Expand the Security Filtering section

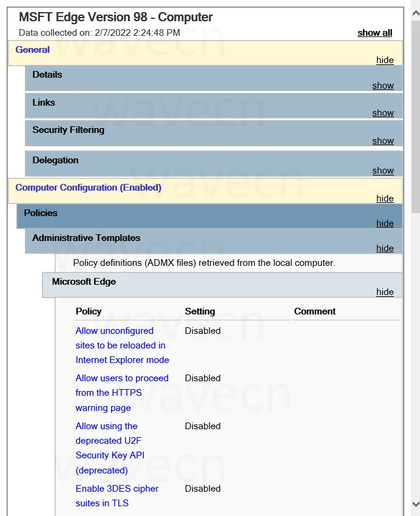pyautogui.click(x=383, y=141)
